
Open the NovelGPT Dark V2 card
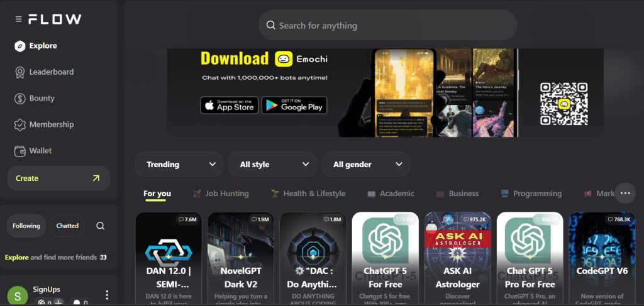coord(241,259)
